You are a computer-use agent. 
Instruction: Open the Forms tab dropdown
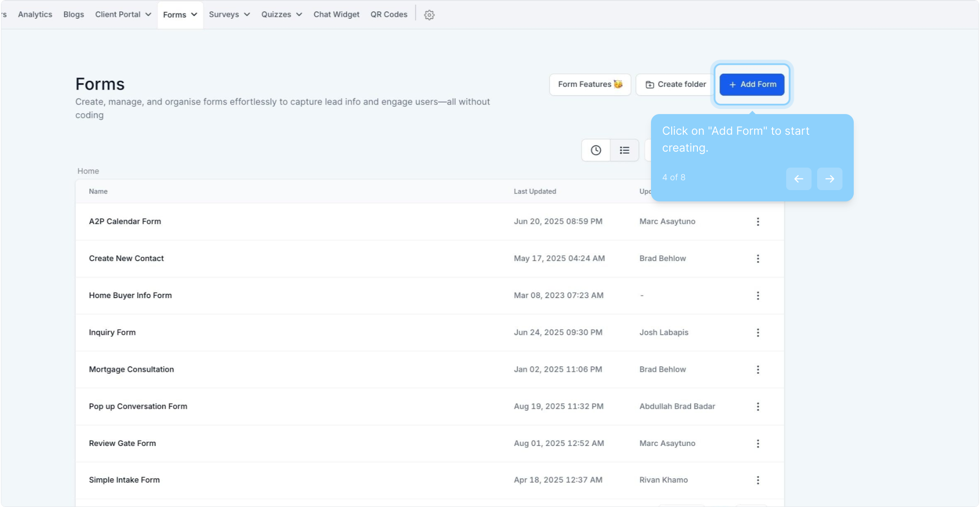[180, 15]
